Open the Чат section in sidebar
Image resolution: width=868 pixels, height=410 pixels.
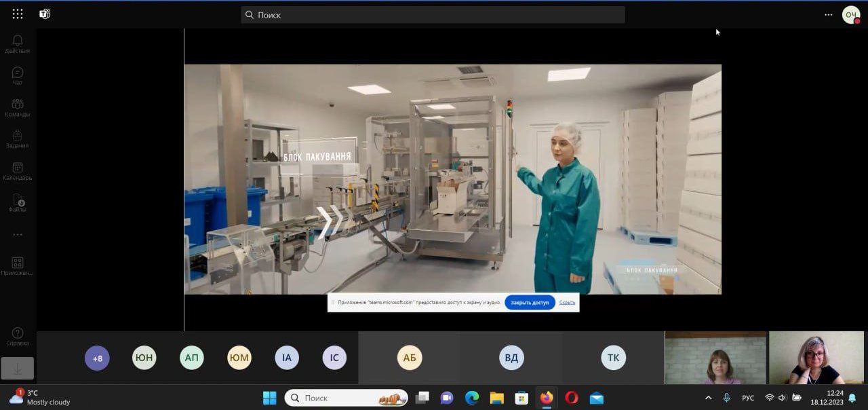coord(18,75)
